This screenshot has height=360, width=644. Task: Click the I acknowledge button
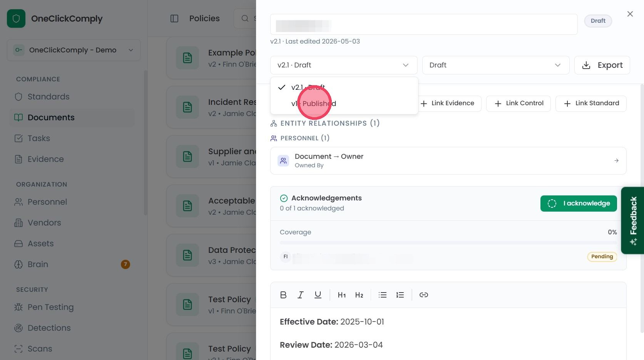(x=579, y=204)
